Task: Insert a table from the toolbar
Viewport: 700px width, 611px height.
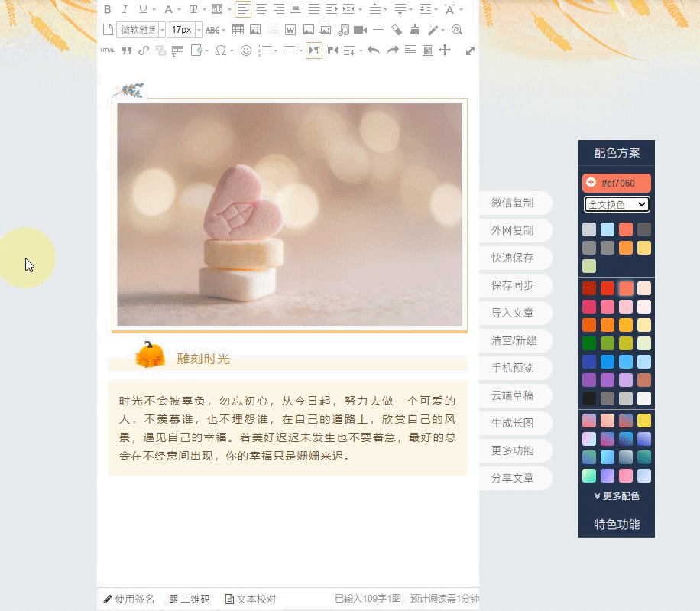Action: pyautogui.click(x=238, y=30)
